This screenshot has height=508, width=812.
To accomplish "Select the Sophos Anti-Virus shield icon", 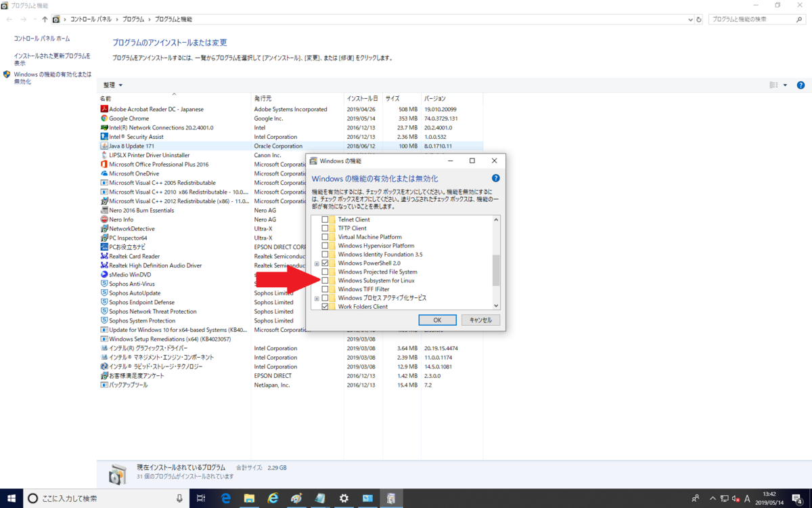I will pyautogui.click(x=104, y=284).
